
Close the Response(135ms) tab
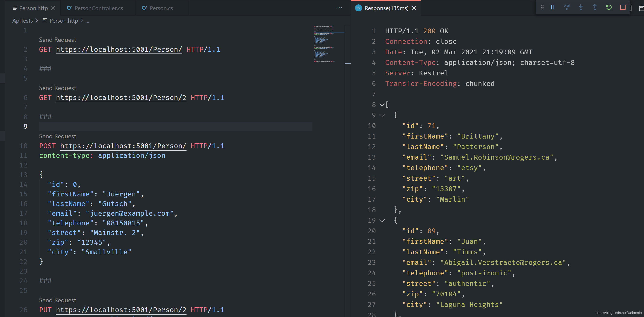coord(414,8)
